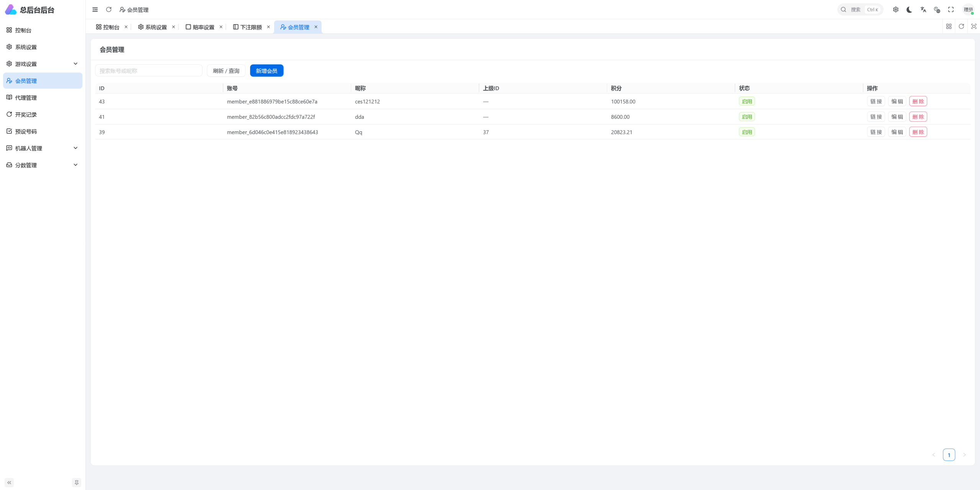Reload the current tab via tab bar refresh icon
This screenshot has width=980, height=490.
(x=961, y=26)
